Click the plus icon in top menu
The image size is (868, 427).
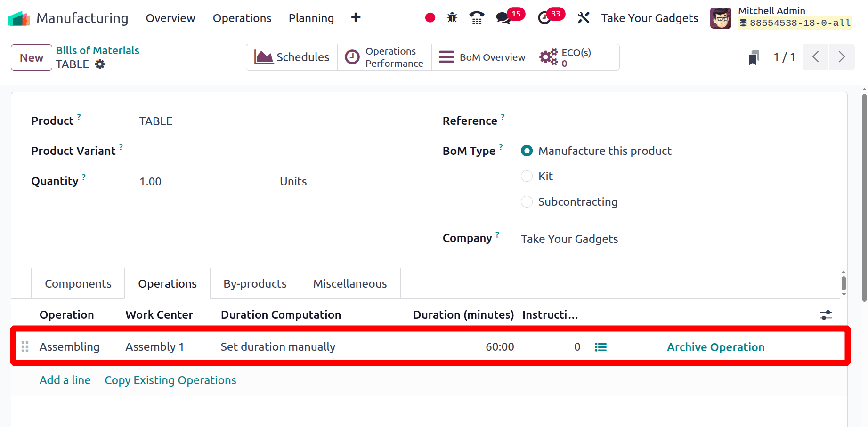pyautogui.click(x=356, y=17)
